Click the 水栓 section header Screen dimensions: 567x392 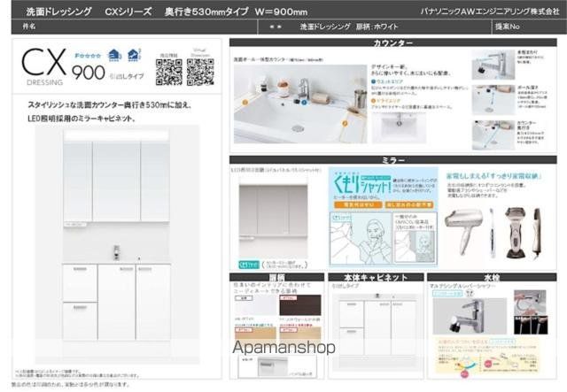click(x=492, y=277)
